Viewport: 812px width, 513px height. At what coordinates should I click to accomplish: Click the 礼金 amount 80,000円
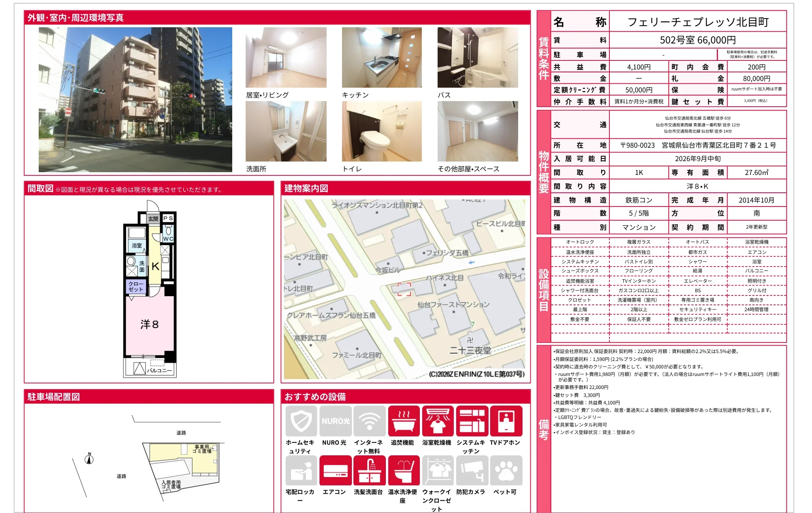pos(756,79)
